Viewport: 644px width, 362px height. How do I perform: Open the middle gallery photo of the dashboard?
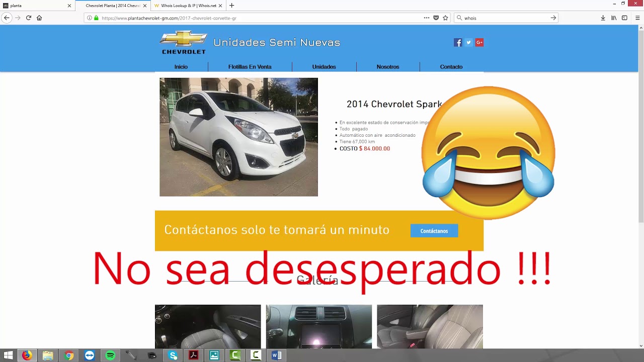319,326
